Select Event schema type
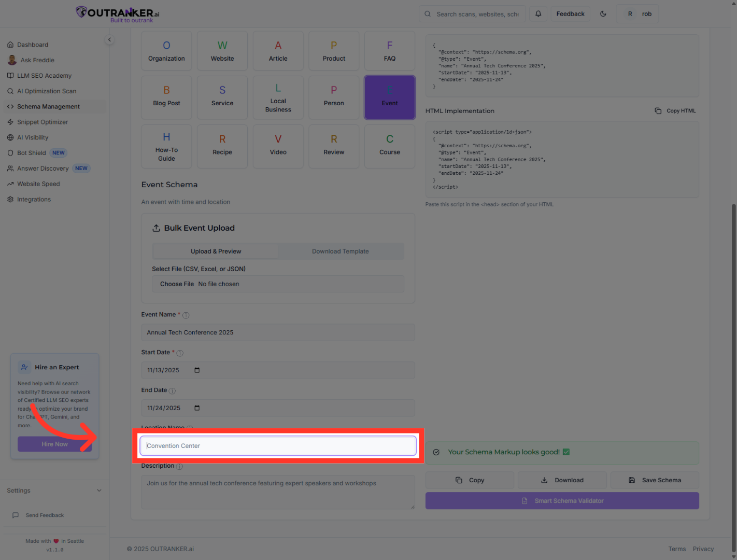This screenshot has width=737, height=560. tap(390, 97)
